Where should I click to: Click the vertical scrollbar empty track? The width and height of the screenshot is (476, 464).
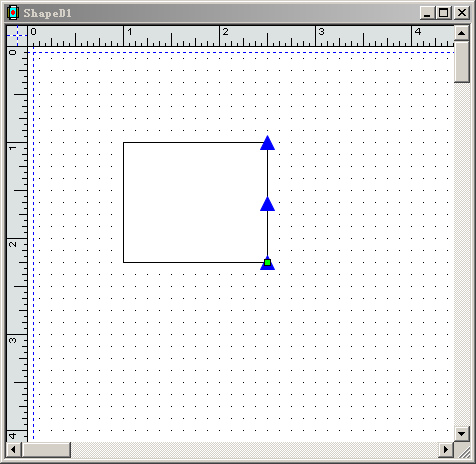pos(462,254)
